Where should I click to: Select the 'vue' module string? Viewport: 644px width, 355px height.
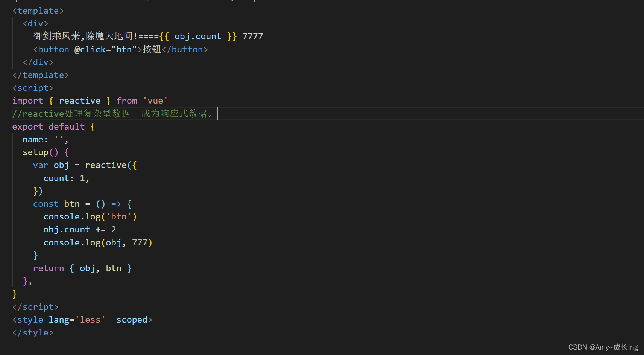coord(155,100)
